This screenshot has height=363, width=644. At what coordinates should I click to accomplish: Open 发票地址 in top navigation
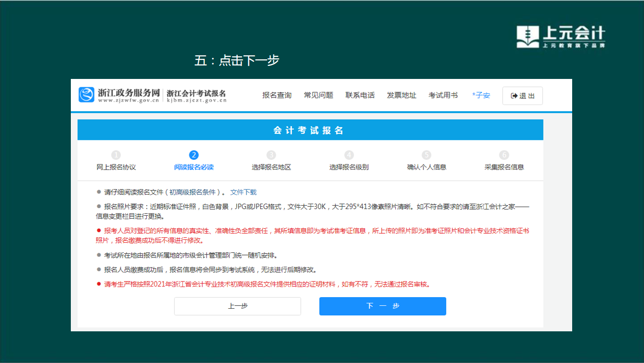401,96
